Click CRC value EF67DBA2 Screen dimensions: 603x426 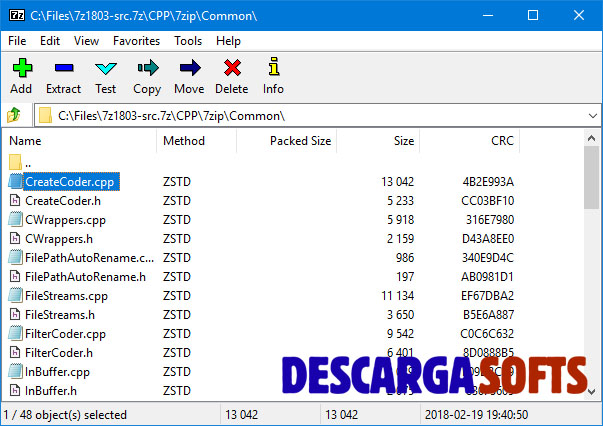pyautogui.click(x=488, y=296)
